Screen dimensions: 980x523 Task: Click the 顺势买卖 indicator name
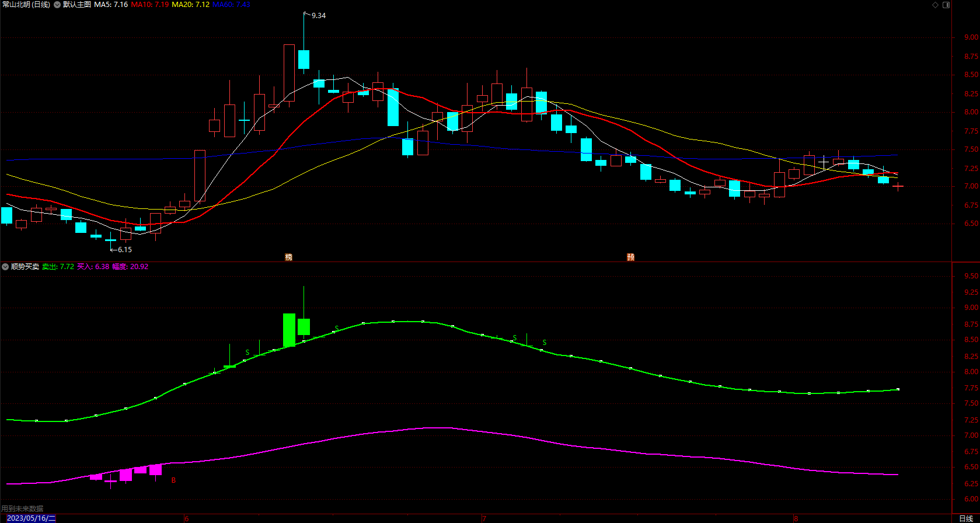point(25,267)
